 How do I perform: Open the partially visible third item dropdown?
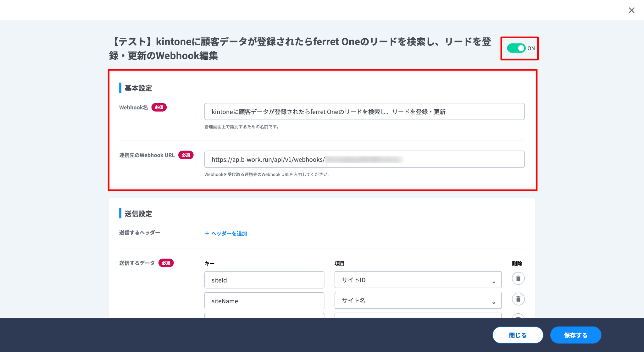click(418, 315)
